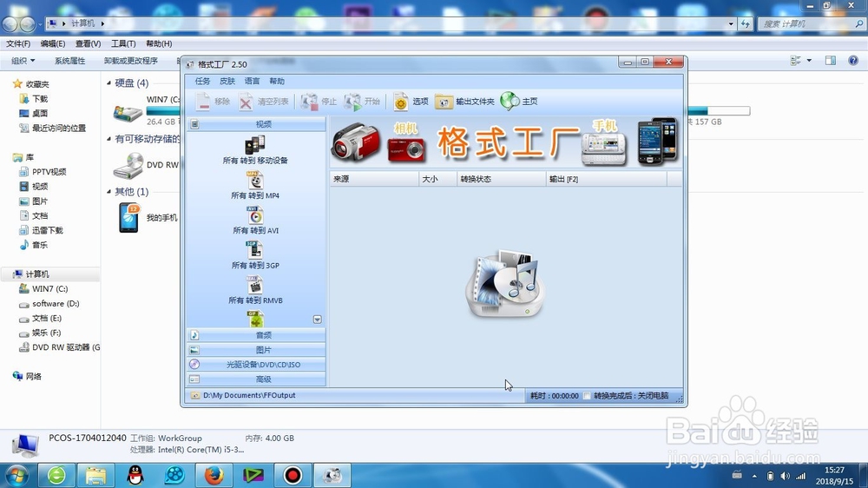Open Skin (皮肤) menu in Format Factory

click(x=227, y=81)
